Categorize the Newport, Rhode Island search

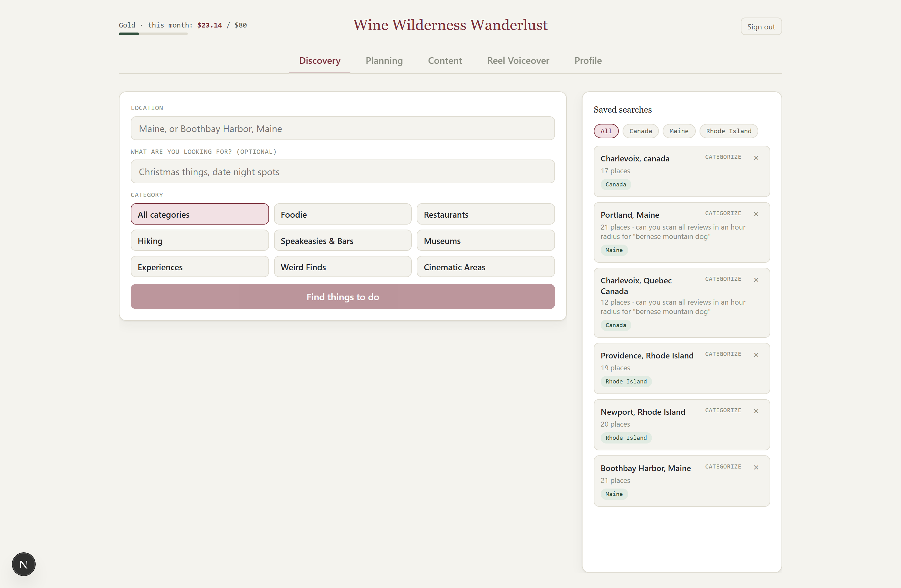click(723, 410)
